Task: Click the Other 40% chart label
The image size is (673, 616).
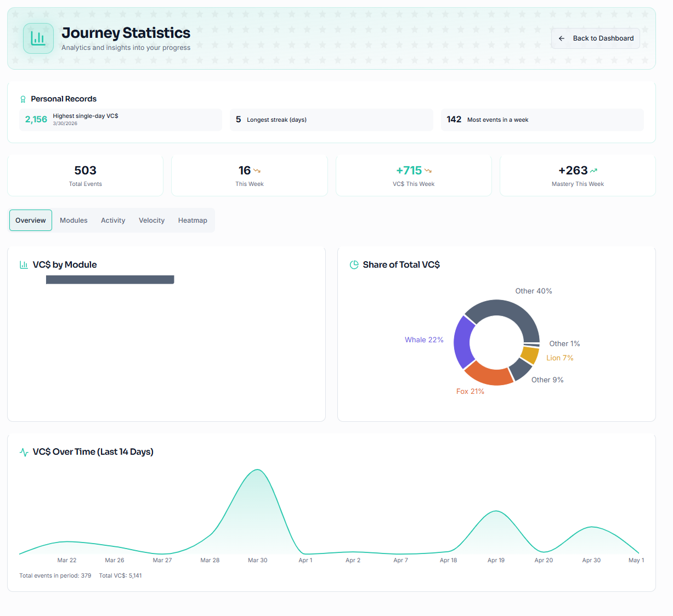Action: (534, 291)
